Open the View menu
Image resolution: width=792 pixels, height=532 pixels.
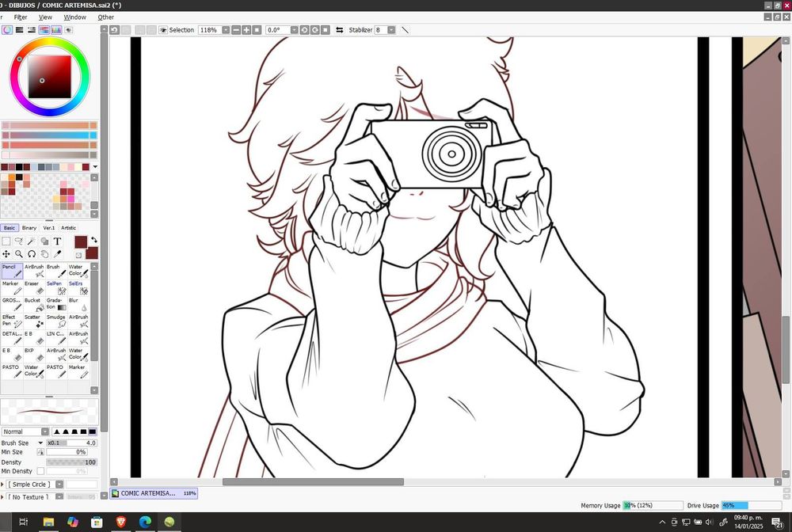45,17
